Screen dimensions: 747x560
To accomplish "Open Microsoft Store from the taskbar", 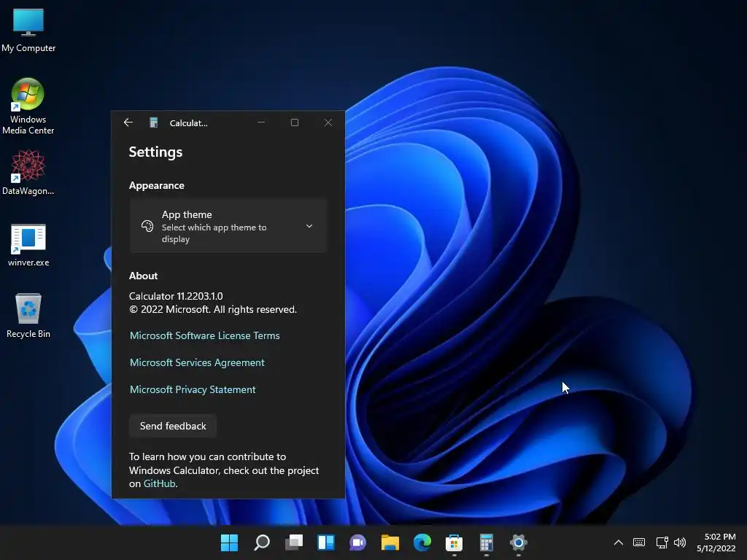I will [454, 542].
